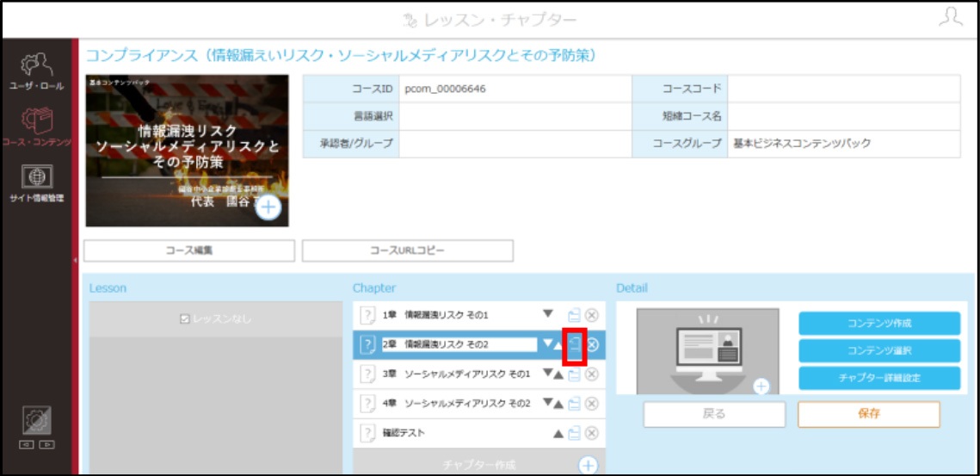The width and height of the screenshot is (980, 476).
Task: Click the course ID value pcom_00006646
Action: [445, 89]
